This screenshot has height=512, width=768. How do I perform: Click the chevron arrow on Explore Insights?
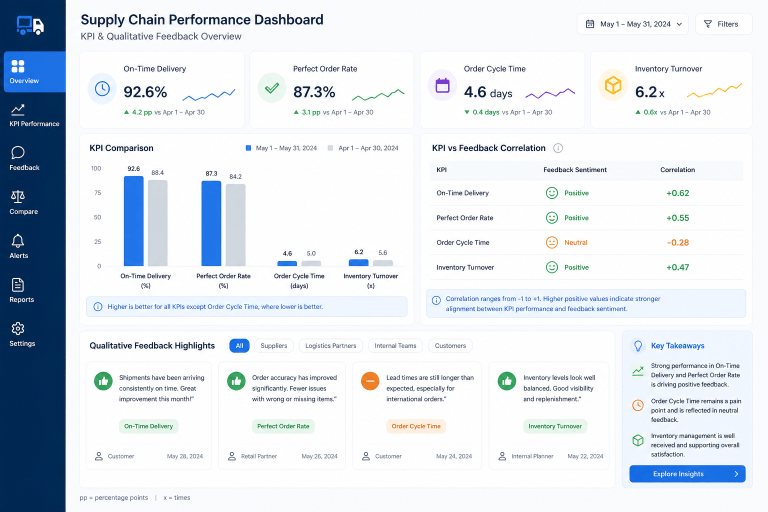(736, 474)
